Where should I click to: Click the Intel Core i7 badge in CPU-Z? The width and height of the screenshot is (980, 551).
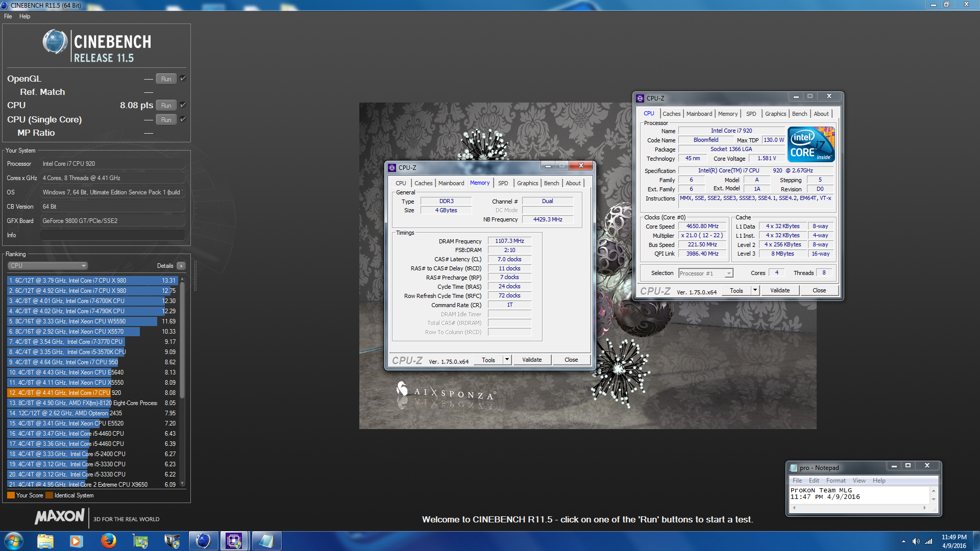[x=811, y=144]
